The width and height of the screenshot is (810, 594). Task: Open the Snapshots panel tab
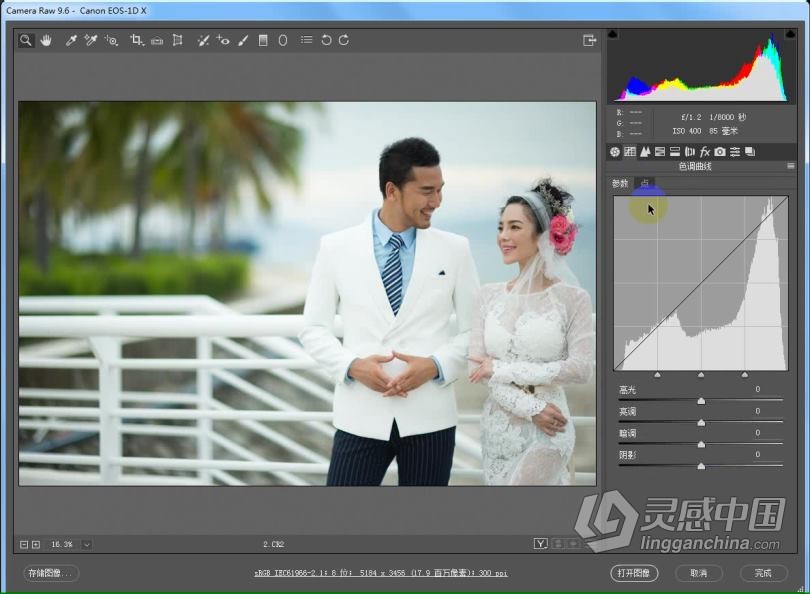pos(750,152)
